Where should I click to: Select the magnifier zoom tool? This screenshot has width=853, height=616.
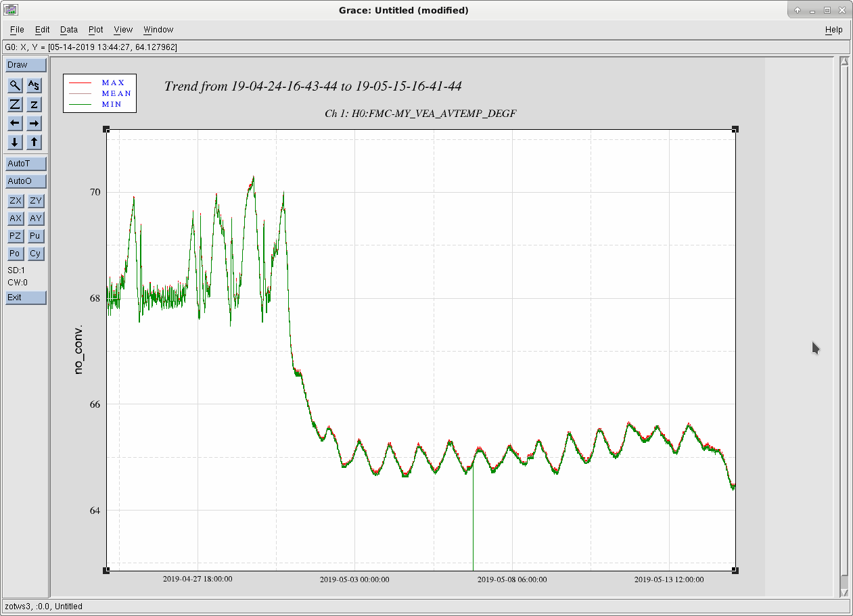15,85
